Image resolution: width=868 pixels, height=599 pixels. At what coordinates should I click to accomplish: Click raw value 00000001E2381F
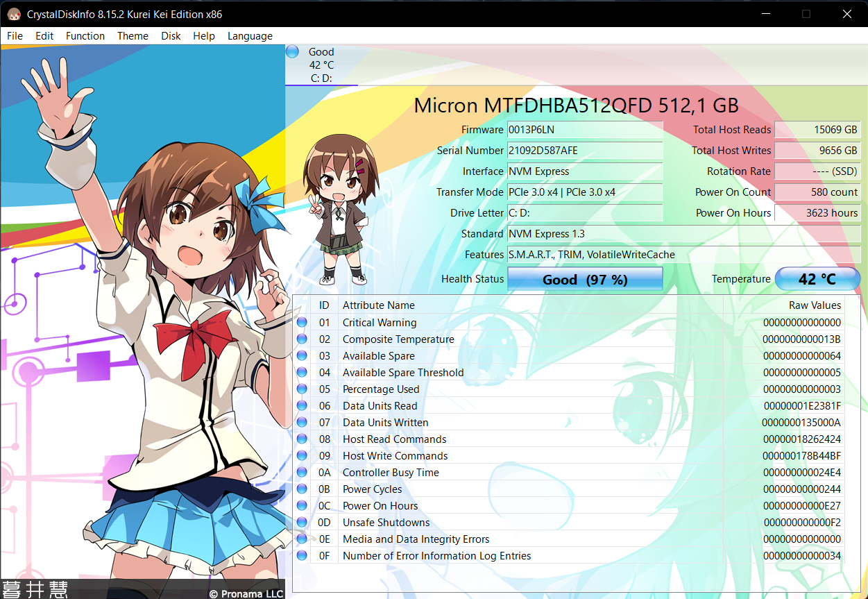click(802, 406)
